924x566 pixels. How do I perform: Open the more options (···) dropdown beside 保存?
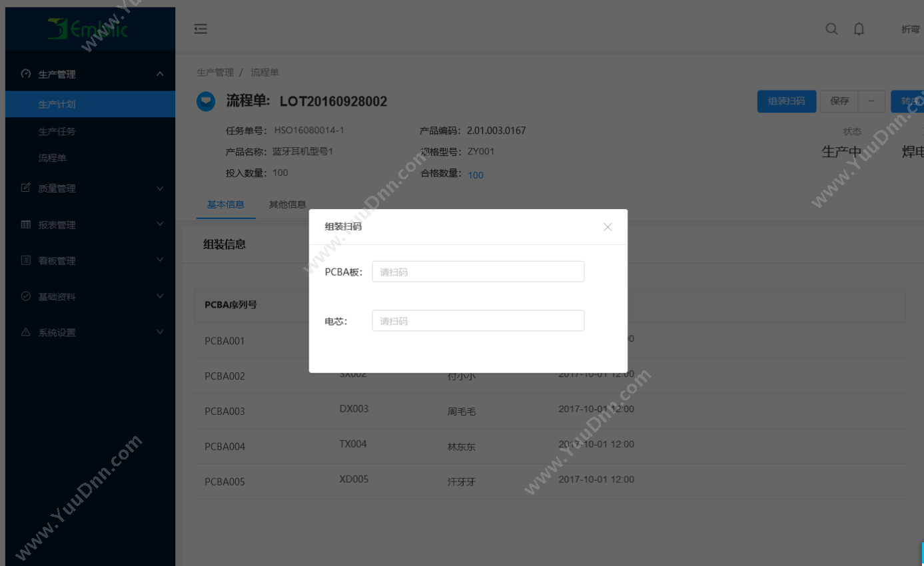pyautogui.click(x=871, y=101)
